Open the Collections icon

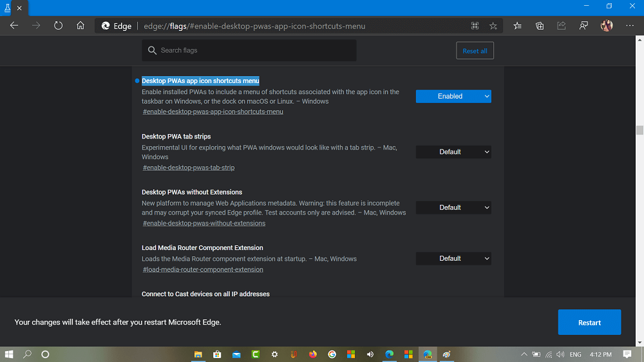[540, 26]
